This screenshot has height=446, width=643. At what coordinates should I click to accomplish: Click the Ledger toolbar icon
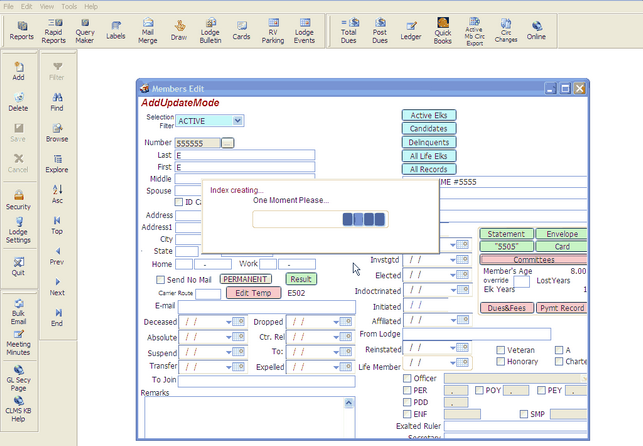(x=411, y=28)
